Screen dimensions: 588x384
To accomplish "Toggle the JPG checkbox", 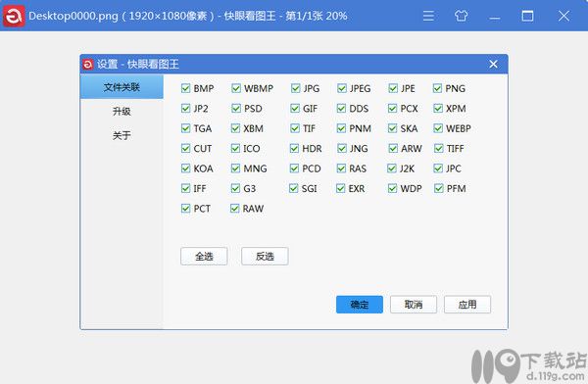I will pos(296,88).
